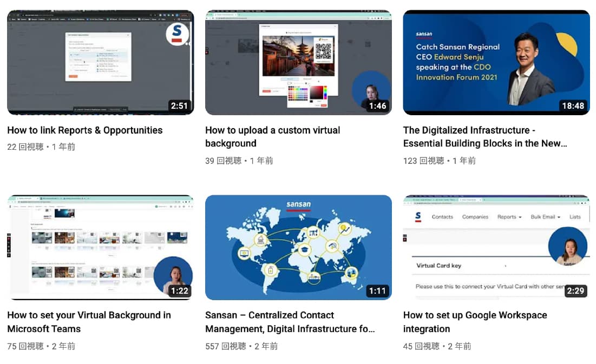Screen dimensions: 596x364
Task: Click the '557 回視聴・2 年前' text
Action: tap(241, 346)
